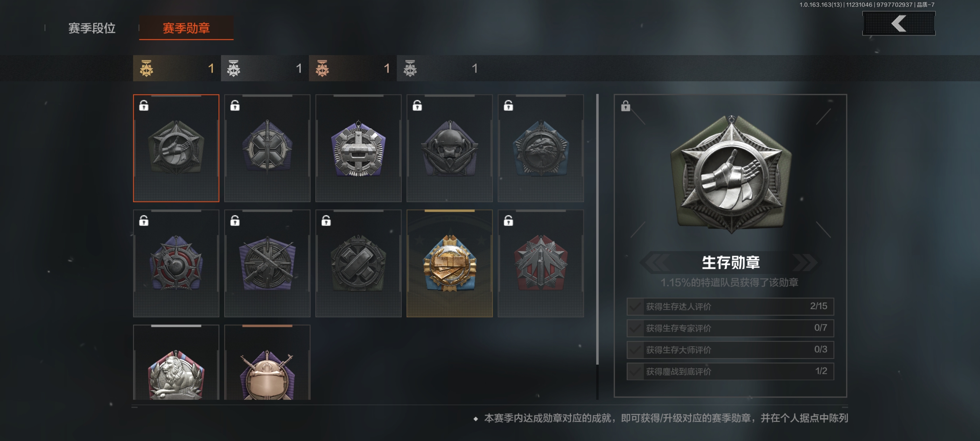
Task: Switch to 赛季段位 tab
Action: click(x=92, y=28)
